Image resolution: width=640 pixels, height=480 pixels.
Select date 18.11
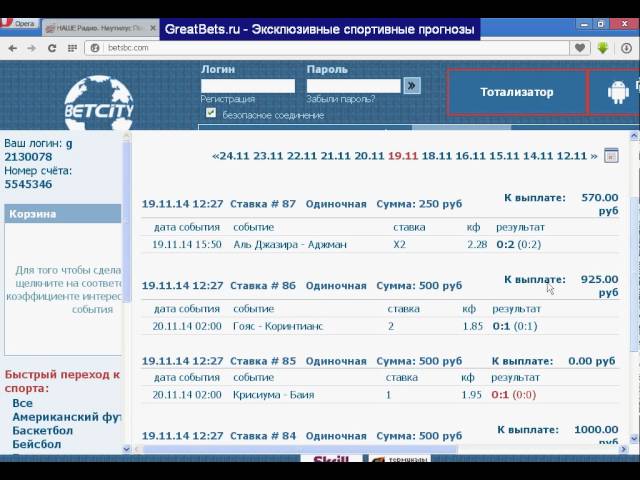pos(436,156)
